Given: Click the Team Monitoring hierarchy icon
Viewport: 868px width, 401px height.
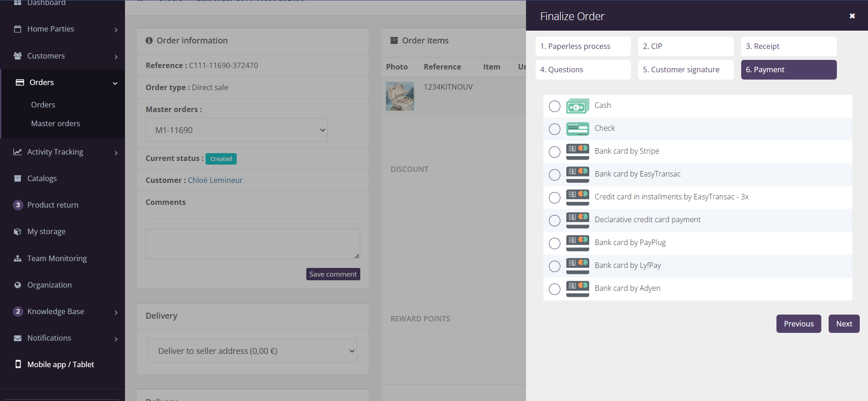Looking at the screenshot, I should (18, 258).
